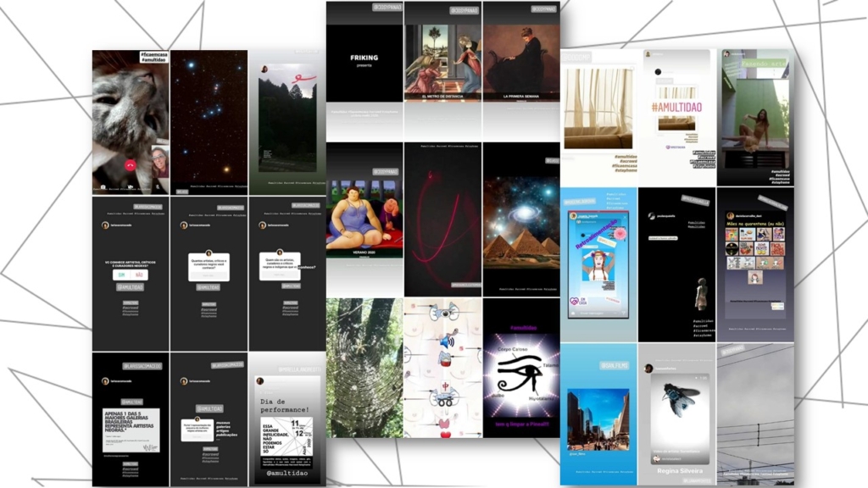Screen dimensions: 868x488
Task: Click the diagonal "Retroalimentação" text
Action: [596, 235]
